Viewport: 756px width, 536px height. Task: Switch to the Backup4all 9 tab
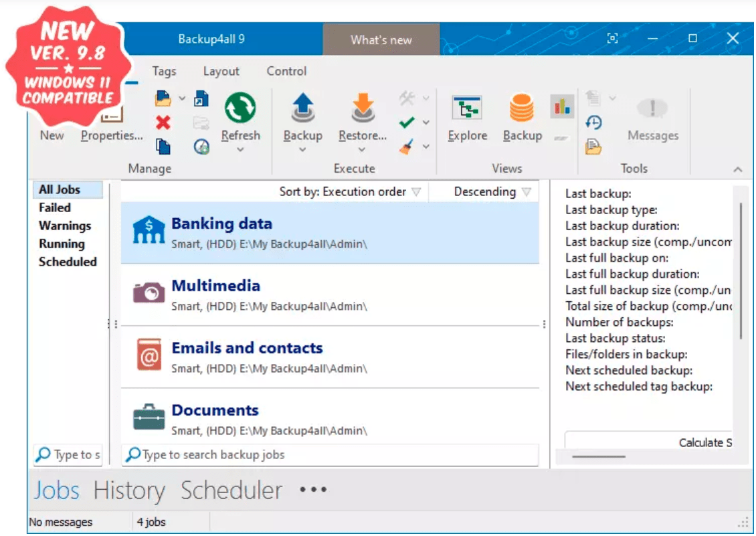click(x=211, y=39)
